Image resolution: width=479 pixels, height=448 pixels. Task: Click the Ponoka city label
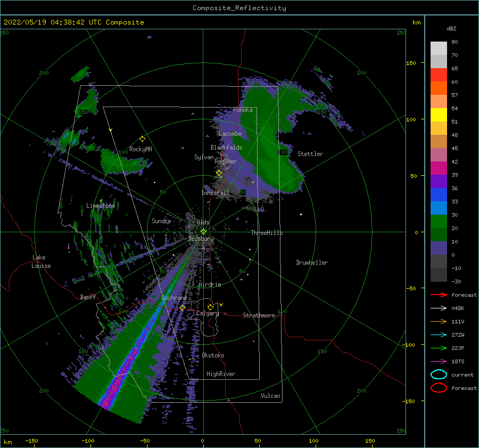click(243, 110)
